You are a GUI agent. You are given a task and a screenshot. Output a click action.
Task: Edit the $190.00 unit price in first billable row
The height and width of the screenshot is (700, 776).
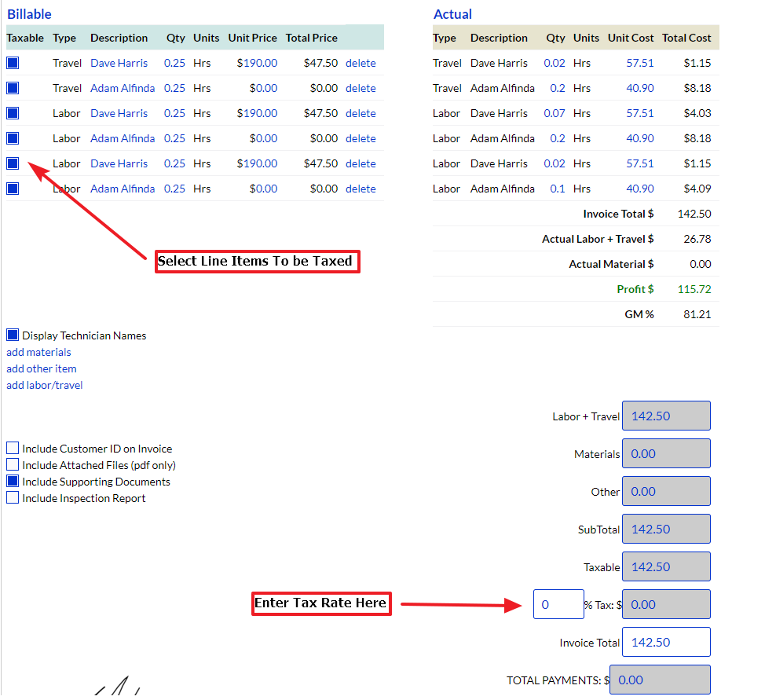point(257,63)
